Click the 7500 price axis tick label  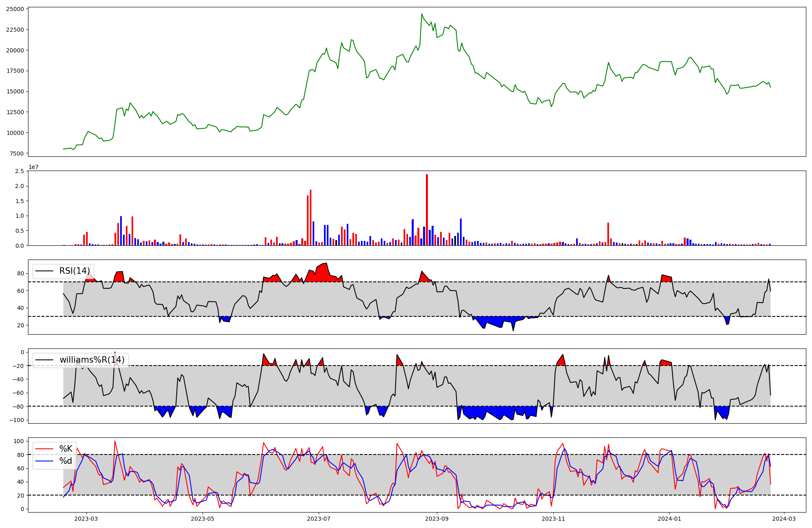tap(17, 154)
